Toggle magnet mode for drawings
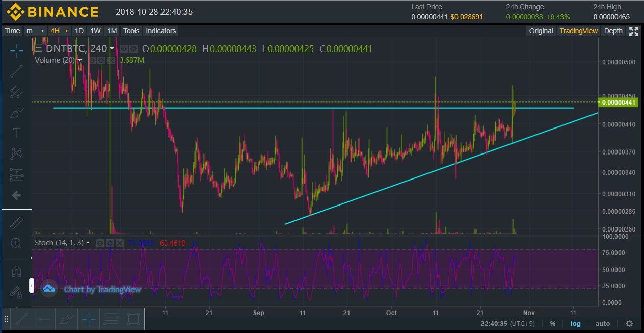Screen dimensions: 644x333 (16, 271)
